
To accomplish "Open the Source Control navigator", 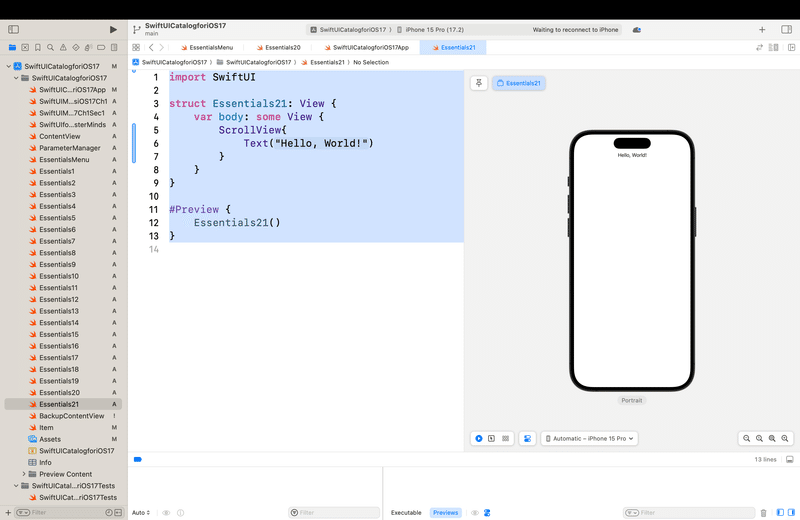I will pos(25,47).
